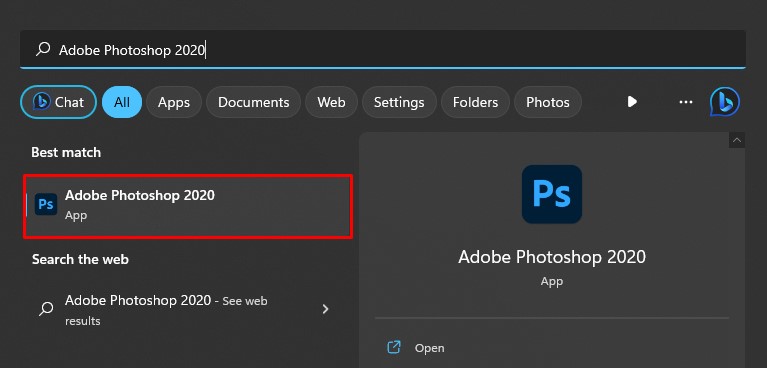This screenshot has width=767, height=368.
Task: Click the magnifier icon next to the web result
Action: pos(46,309)
